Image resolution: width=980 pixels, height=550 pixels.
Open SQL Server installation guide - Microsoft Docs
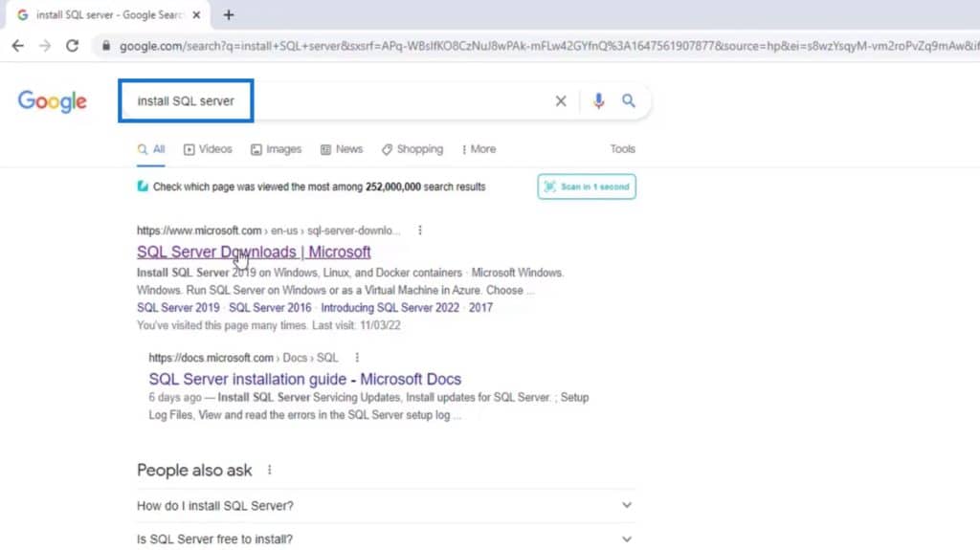pos(305,379)
